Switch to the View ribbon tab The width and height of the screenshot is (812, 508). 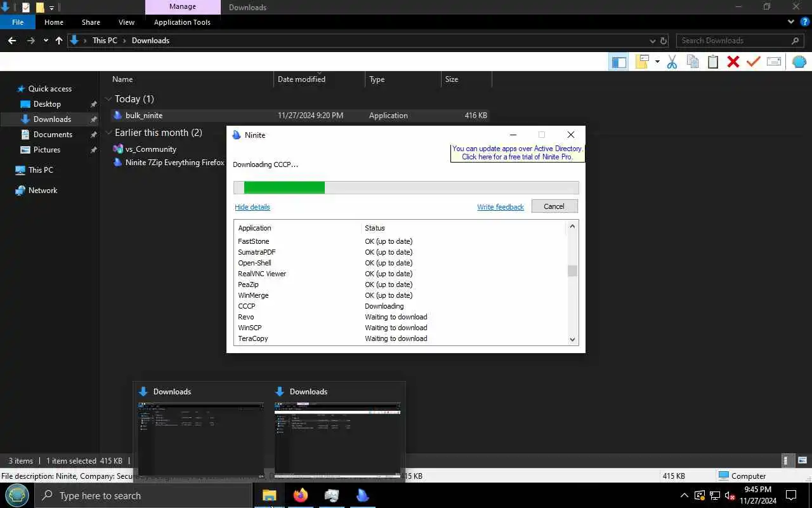pos(126,22)
